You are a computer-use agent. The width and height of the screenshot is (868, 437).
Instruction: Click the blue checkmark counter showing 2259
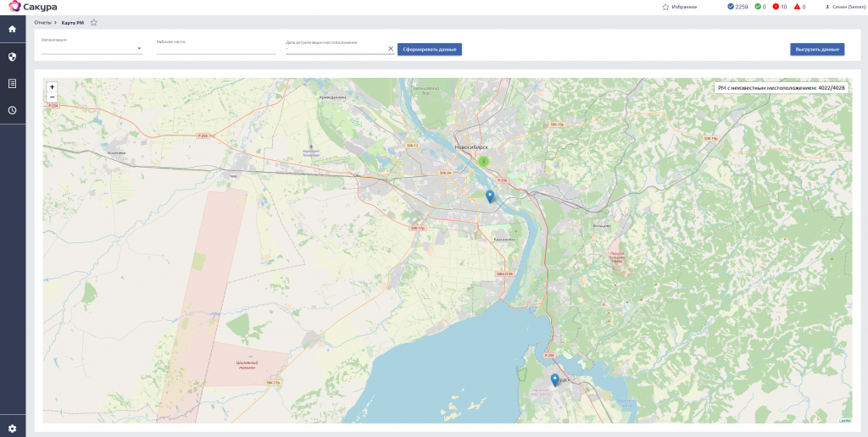pyautogui.click(x=737, y=7)
